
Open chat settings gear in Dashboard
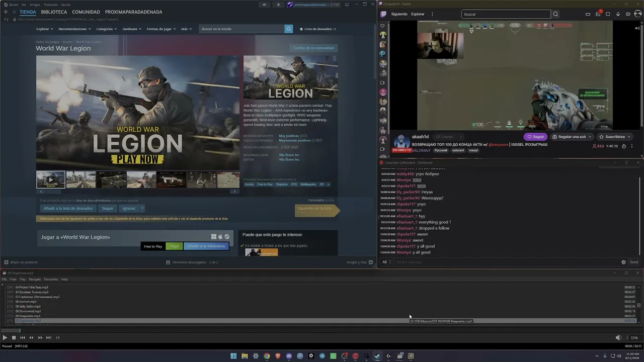click(624, 262)
